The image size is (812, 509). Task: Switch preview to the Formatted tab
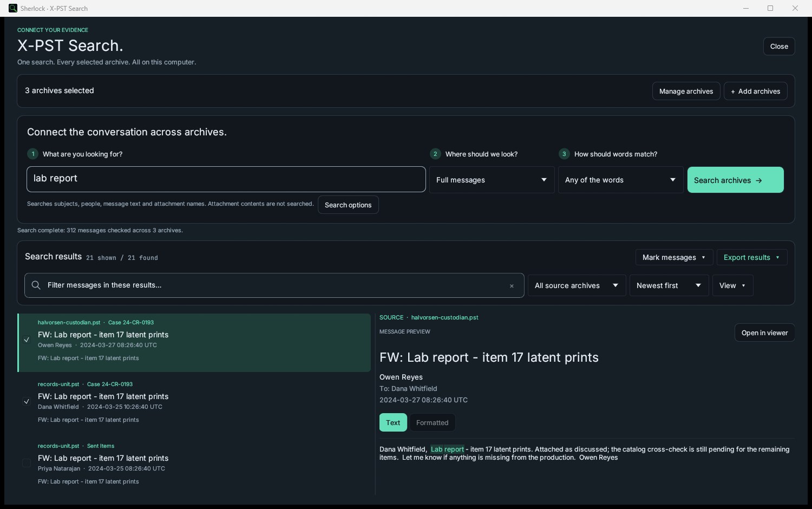432,422
